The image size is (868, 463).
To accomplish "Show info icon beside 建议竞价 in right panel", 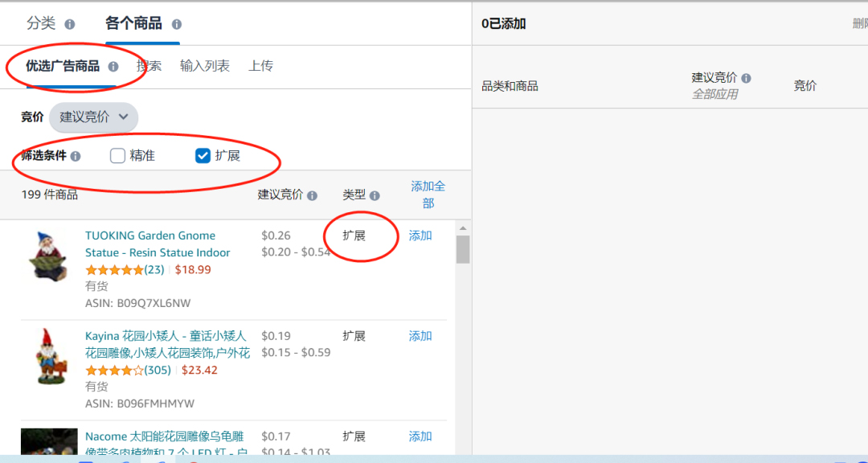I will (x=746, y=78).
